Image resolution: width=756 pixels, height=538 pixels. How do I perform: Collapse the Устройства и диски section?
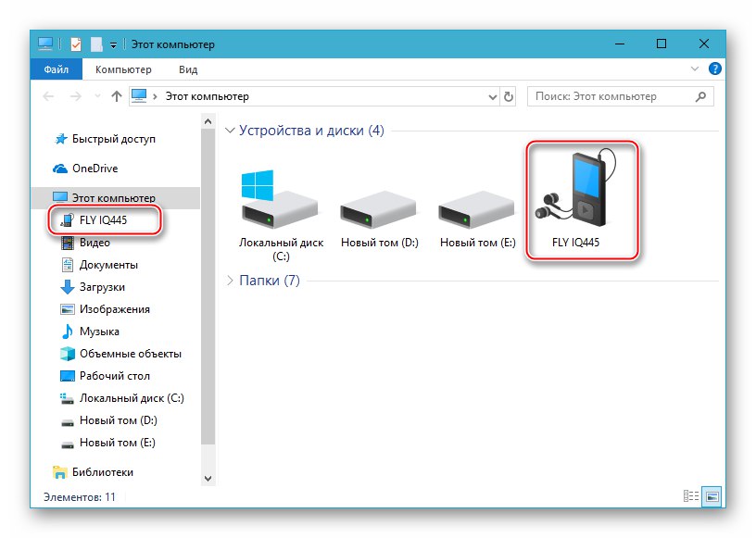point(228,131)
